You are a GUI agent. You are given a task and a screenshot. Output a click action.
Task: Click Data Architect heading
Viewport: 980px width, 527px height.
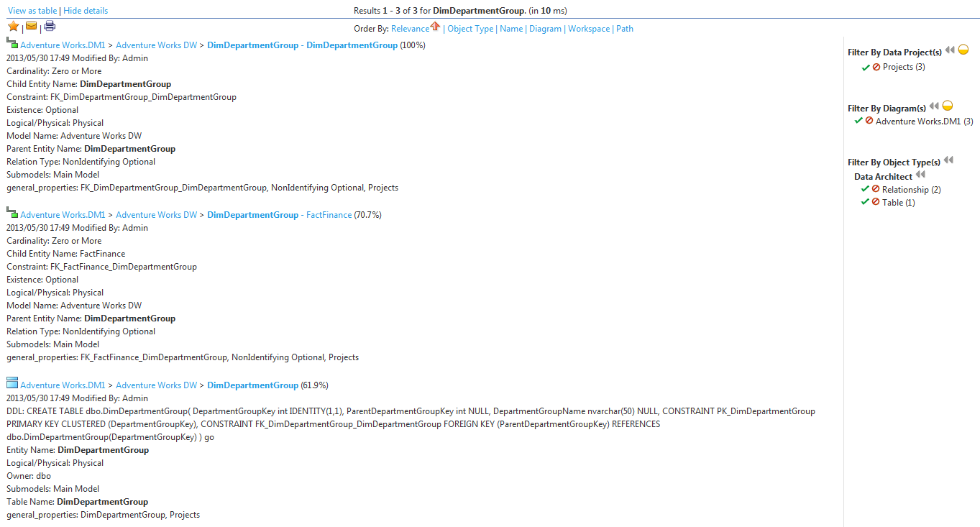(x=883, y=177)
